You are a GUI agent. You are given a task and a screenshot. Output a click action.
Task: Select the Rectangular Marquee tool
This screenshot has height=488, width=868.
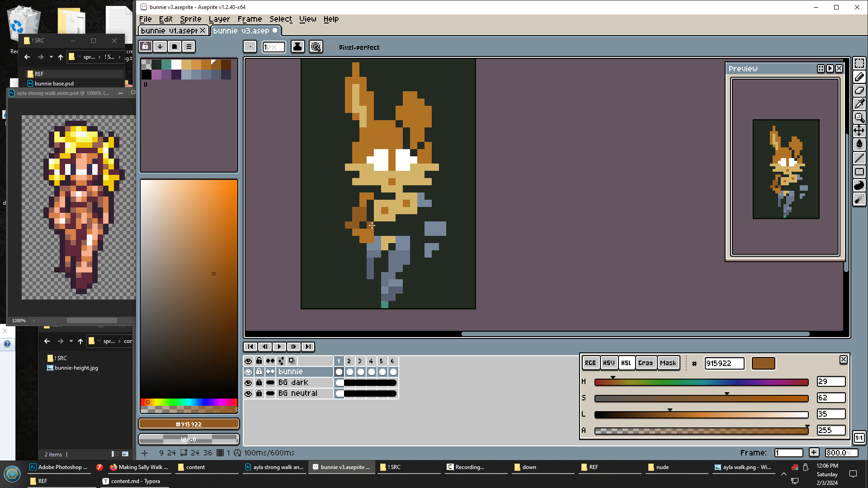[859, 63]
